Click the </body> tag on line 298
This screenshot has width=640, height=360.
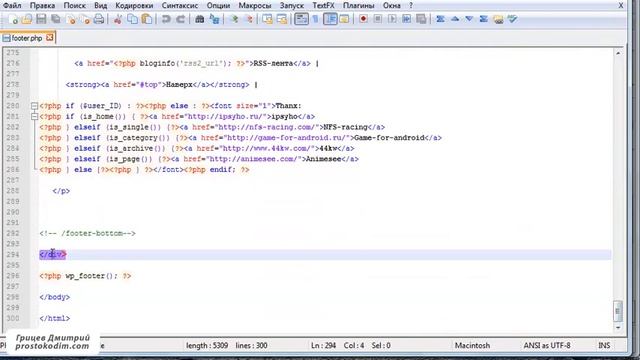55,297
